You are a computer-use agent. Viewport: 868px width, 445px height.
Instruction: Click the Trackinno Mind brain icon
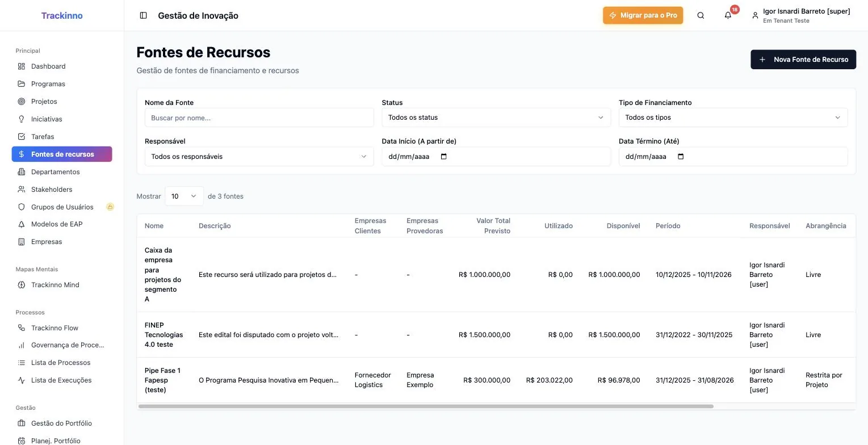pyautogui.click(x=22, y=285)
